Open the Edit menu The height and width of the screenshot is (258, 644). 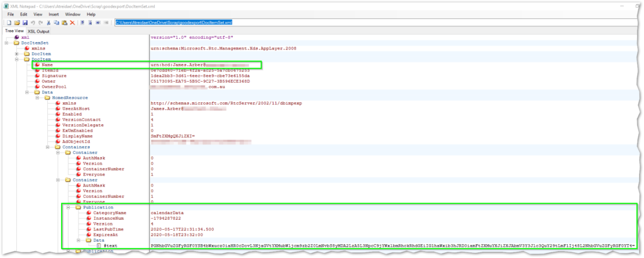click(x=23, y=14)
